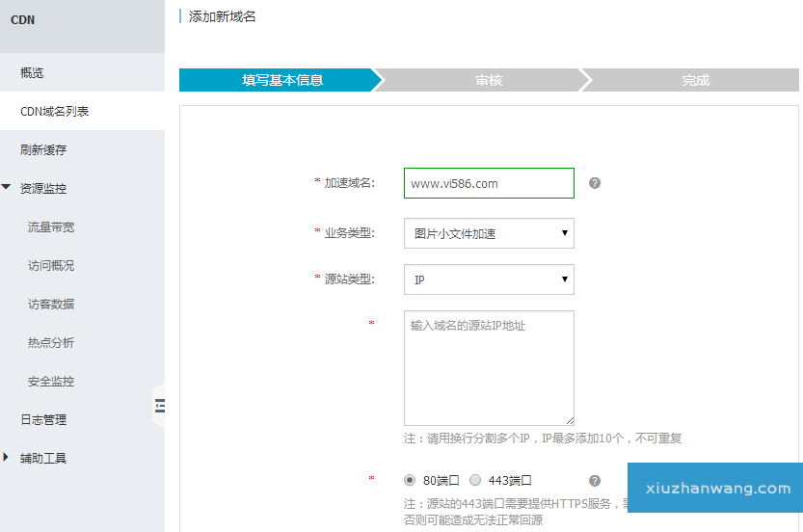Open the 业务类型 dropdown
This screenshot has height=532, width=803.
tap(489, 233)
